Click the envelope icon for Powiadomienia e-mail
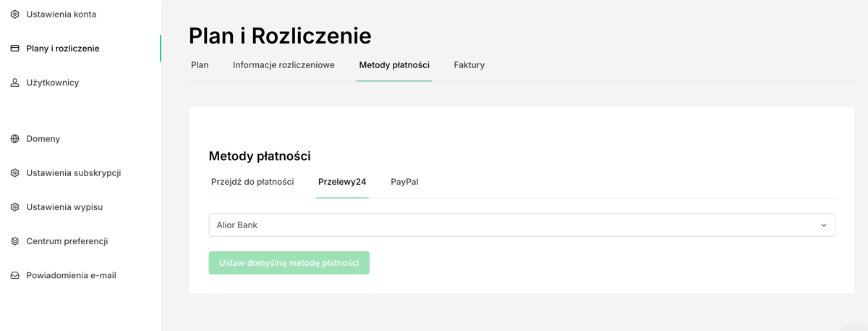 [x=14, y=275]
